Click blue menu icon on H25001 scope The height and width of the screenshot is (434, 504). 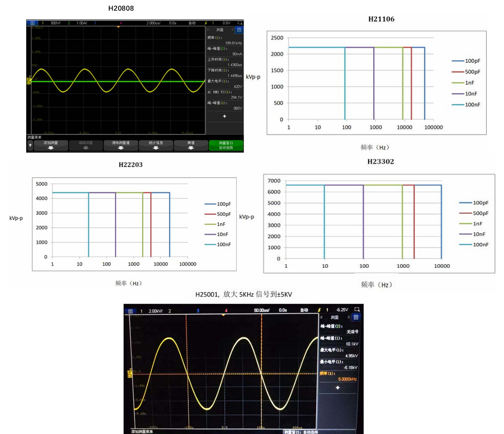point(130,311)
